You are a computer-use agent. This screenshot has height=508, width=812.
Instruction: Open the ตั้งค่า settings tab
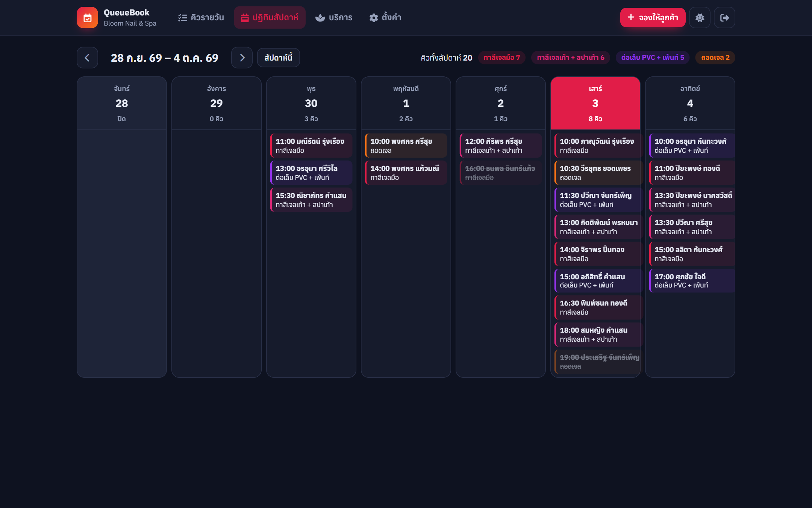coord(385,18)
